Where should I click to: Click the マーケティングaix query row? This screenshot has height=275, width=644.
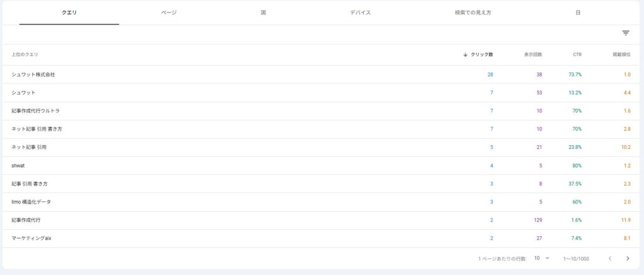click(31, 239)
